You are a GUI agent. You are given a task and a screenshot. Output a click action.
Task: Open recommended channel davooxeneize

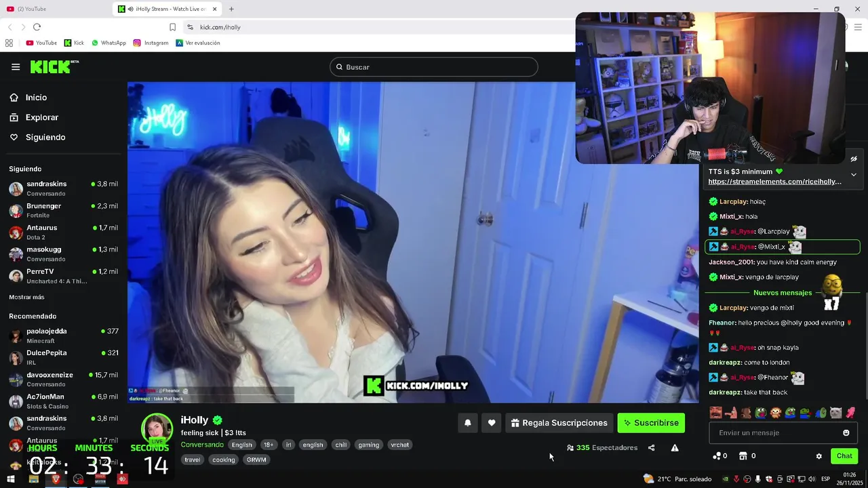[x=64, y=380]
